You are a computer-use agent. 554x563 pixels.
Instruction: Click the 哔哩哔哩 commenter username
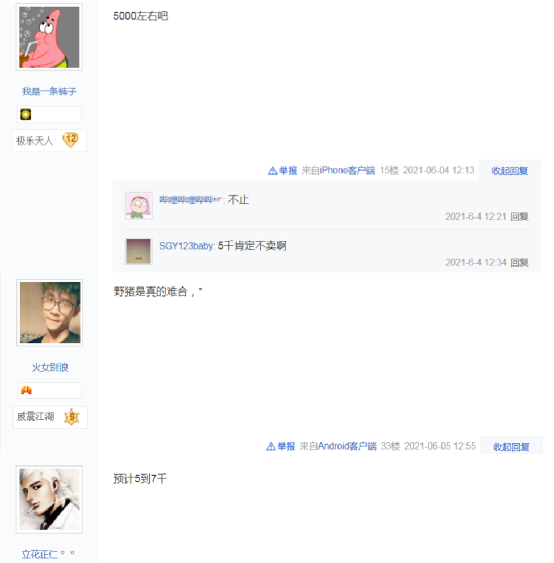(x=191, y=200)
